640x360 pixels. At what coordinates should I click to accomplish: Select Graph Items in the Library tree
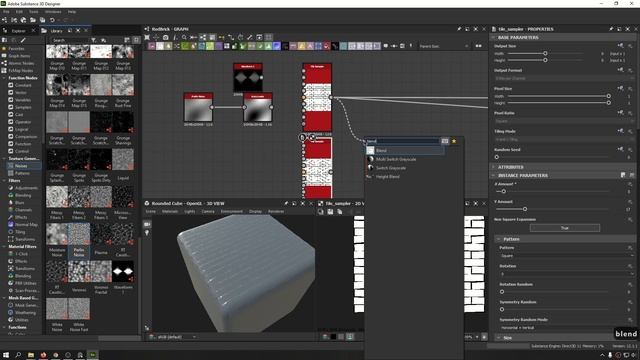tap(19, 56)
